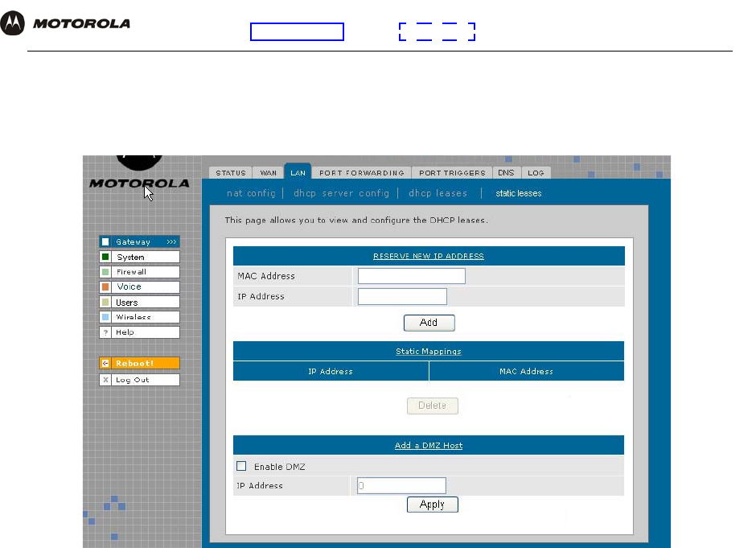Click the Static Mappings heading link
This screenshot has width=756, height=548.
coord(429,351)
